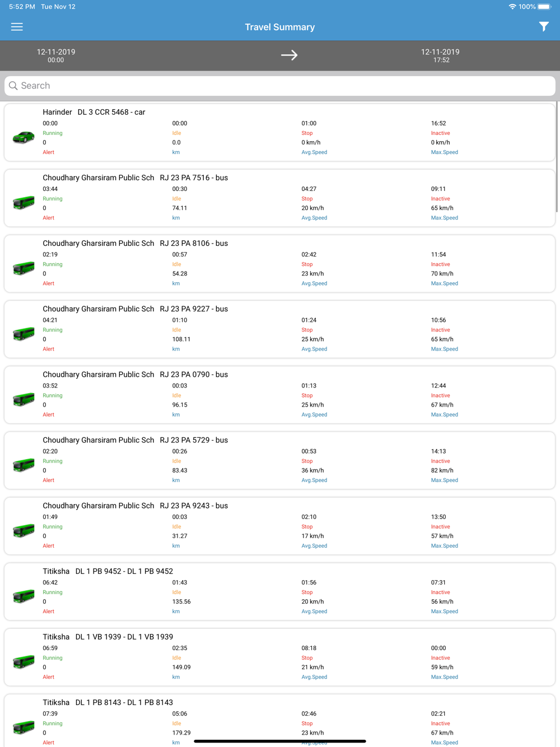Open Harinder DL 3 CCR 5468 - car entry
The image size is (560, 747).
point(94,112)
